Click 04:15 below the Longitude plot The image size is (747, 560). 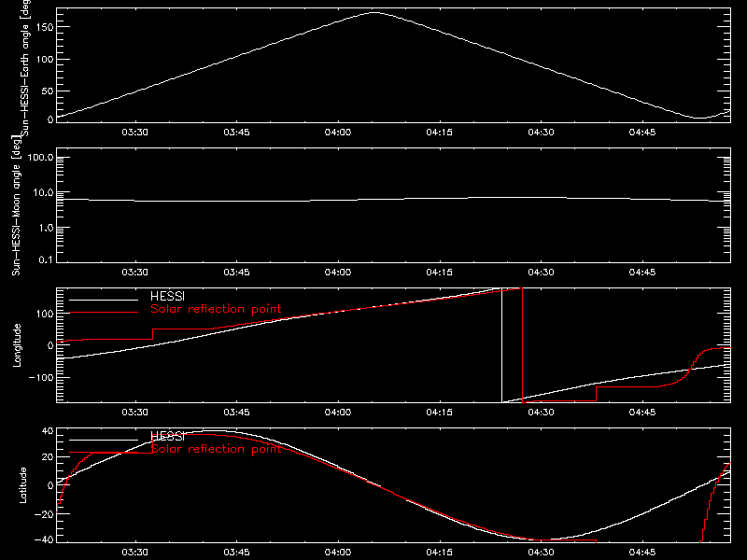click(x=439, y=413)
